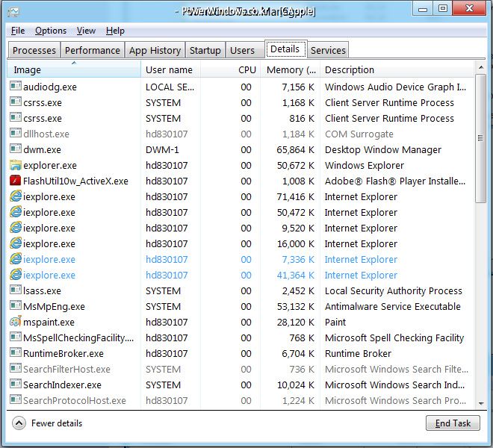Open the Options menu
The image size is (493, 448).
[x=51, y=31]
